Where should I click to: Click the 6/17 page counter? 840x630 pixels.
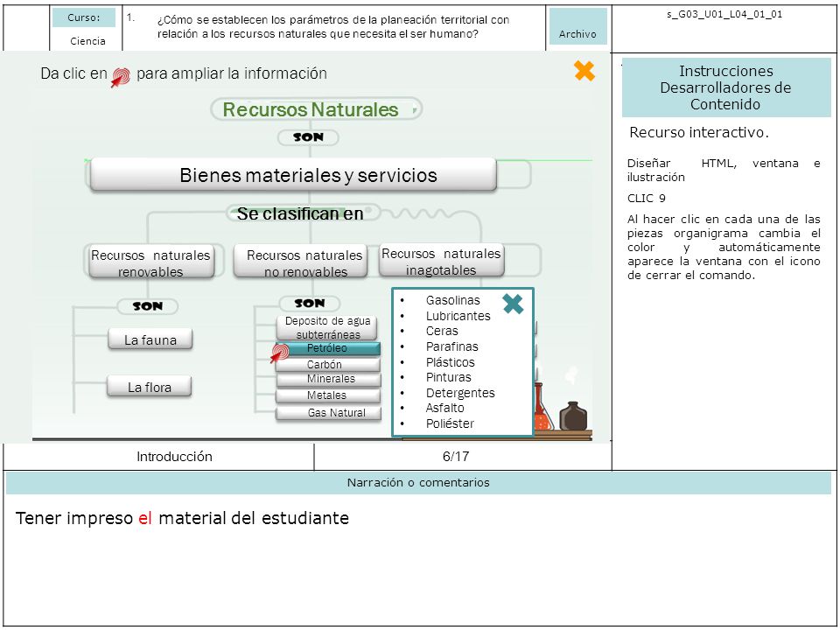click(456, 457)
